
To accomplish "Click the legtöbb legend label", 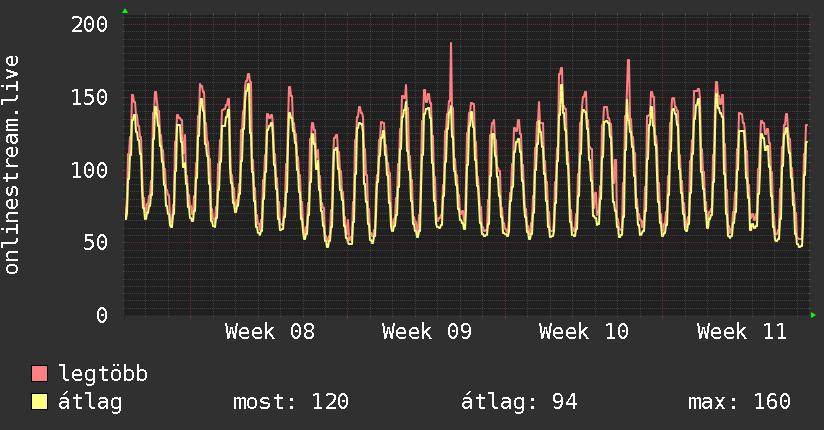I will 103,374.
